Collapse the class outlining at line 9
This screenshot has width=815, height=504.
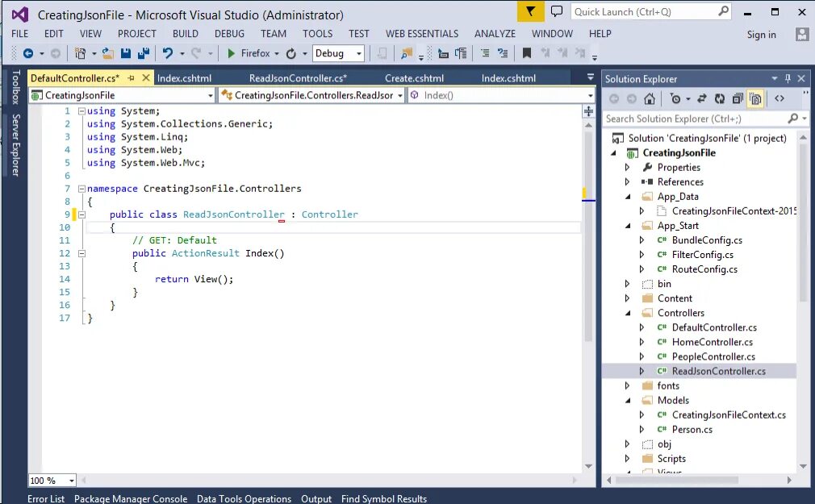(81, 215)
